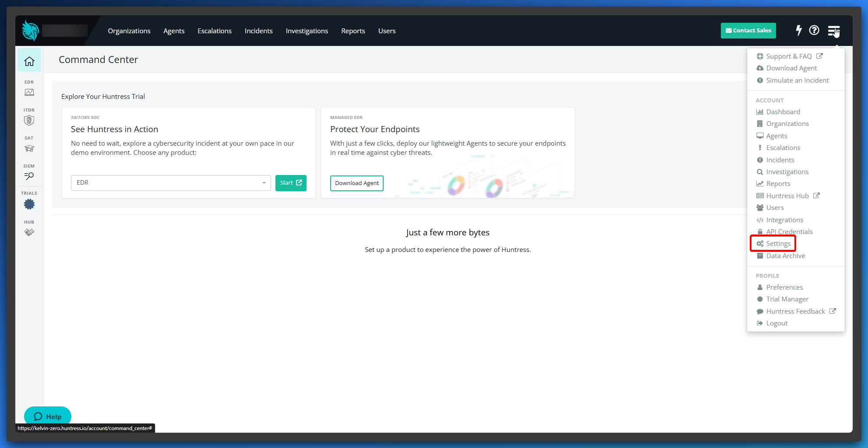Select Download Agent in dropdown menu
The width and height of the screenshot is (868, 448).
click(x=787, y=68)
